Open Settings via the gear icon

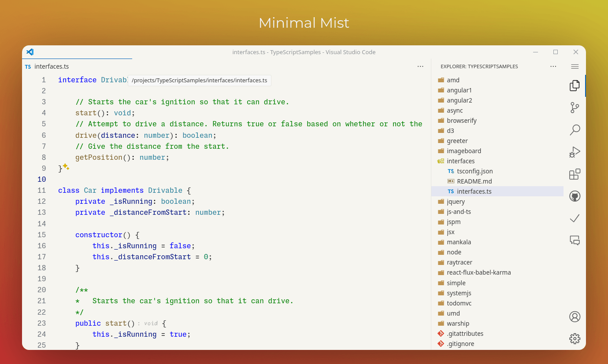(x=575, y=338)
